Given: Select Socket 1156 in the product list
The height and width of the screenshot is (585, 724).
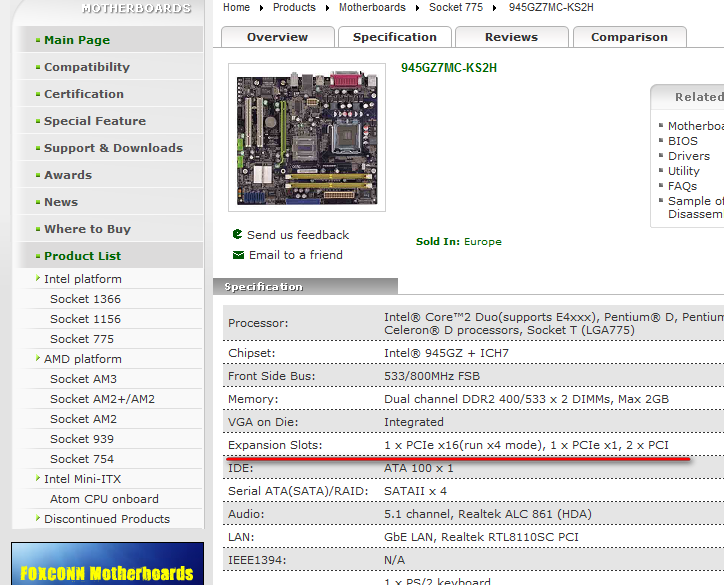Looking at the screenshot, I should 85,319.
